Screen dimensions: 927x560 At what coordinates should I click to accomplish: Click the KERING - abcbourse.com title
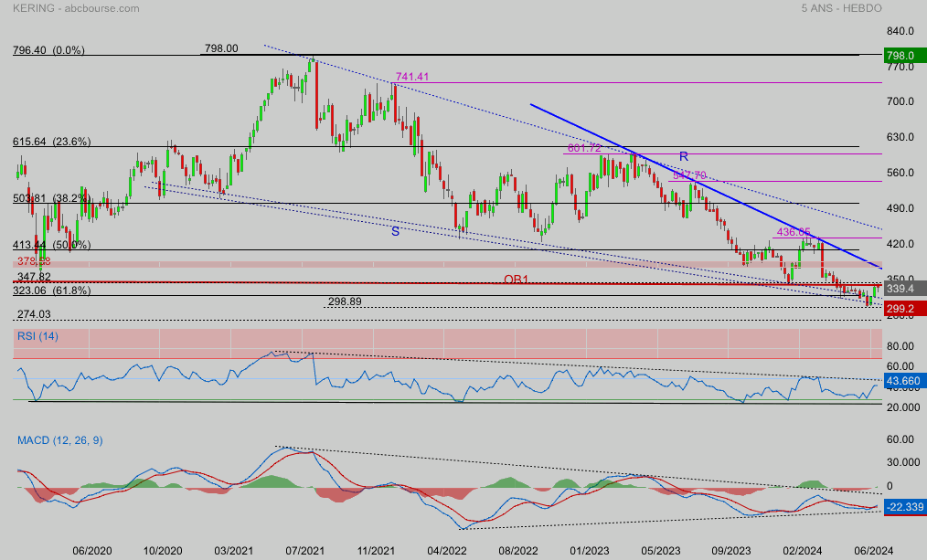coord(76,8)
